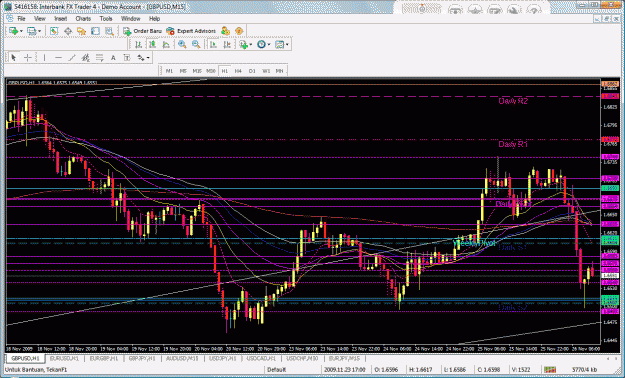Image resolution: width=625 pixels, height=378 pixels.
Task: Switch to the EURUSD,H1 chart tab
Action: tap(65, 358)
